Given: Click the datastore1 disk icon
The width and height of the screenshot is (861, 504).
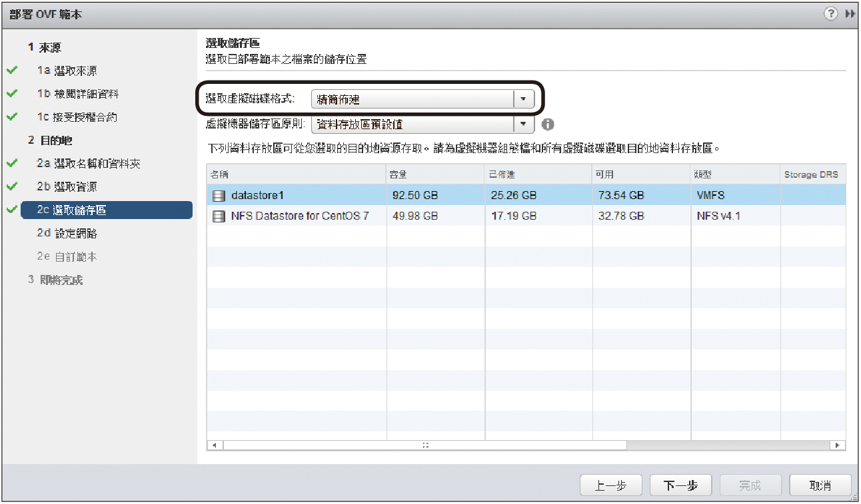Looking at the screenshot, I should pyautogui.click(x=218, y=196).
